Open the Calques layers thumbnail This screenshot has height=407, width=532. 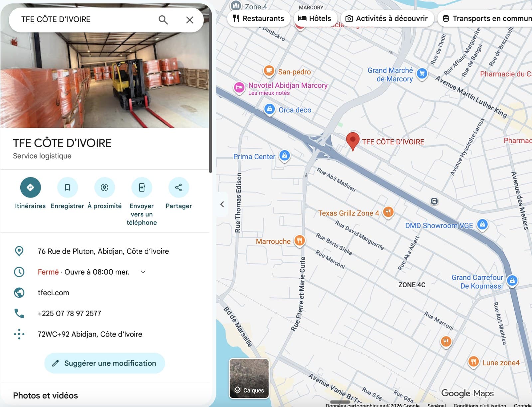click(x=249, y=378)
